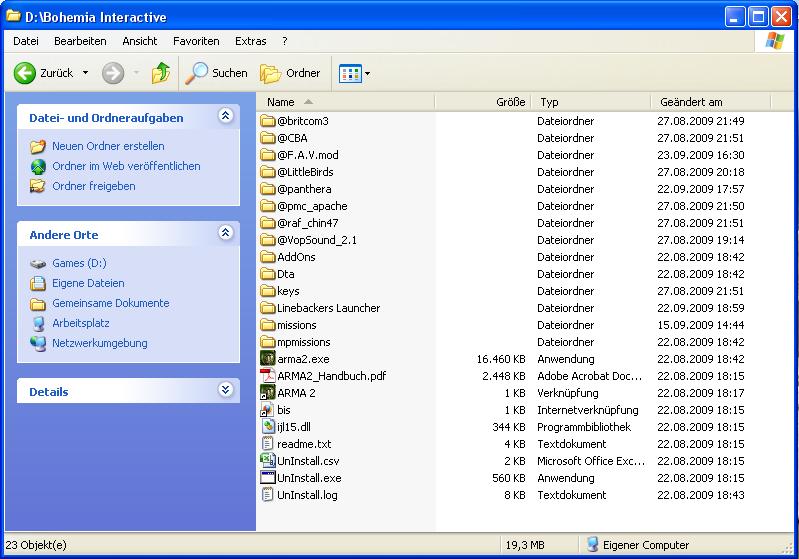The height and width of the screenshot is (559, 799).
Task: Click the readme.txt document icon
Action: 268,444
